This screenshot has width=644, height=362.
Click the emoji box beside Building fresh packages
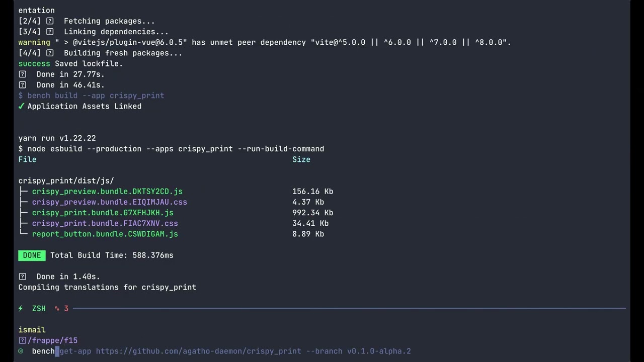pyautogui.click(x=50, y=53)
